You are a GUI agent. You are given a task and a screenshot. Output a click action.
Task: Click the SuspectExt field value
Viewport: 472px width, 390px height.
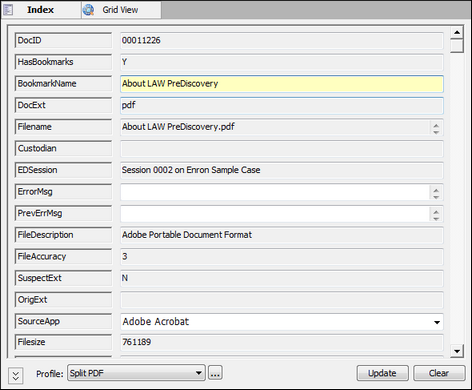point(282,278)
